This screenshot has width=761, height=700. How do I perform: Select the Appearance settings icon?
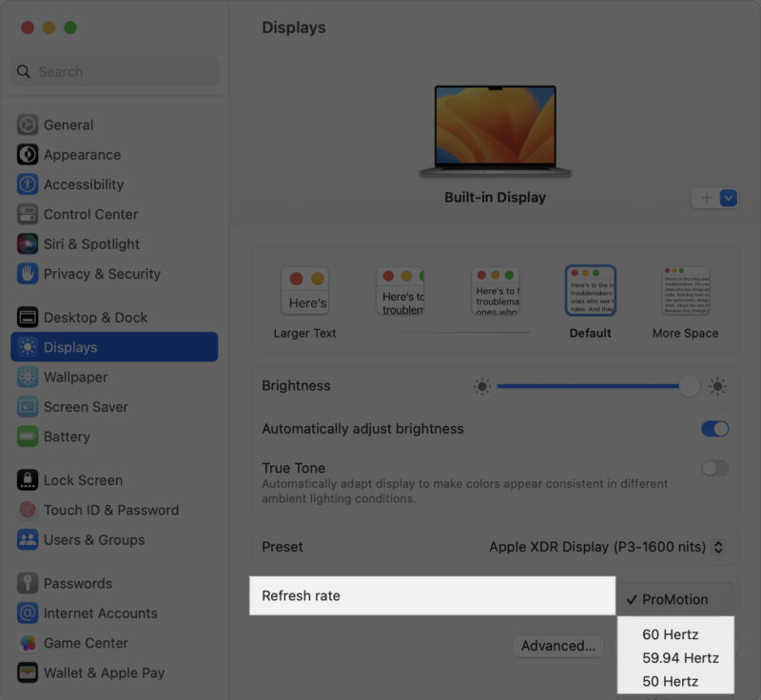[x=29, y=154]
